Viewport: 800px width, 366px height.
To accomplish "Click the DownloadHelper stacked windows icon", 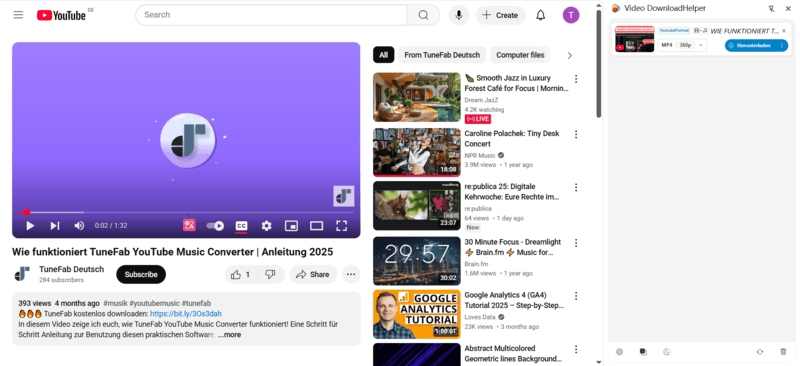I will (x=643, y=352).
